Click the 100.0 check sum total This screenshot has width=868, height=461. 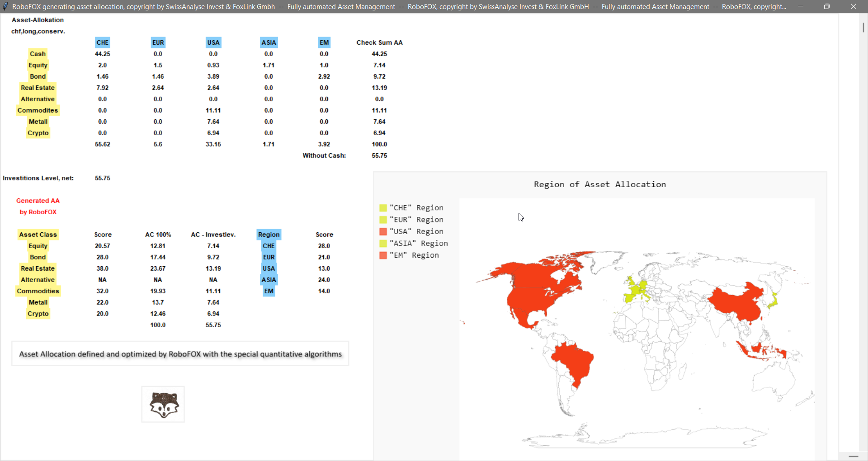coord(379,144)
